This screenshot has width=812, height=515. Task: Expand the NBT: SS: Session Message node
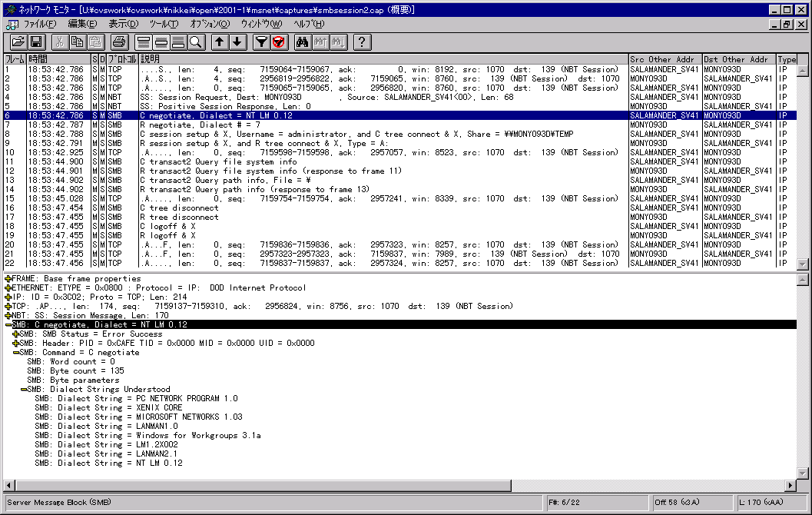8,315
